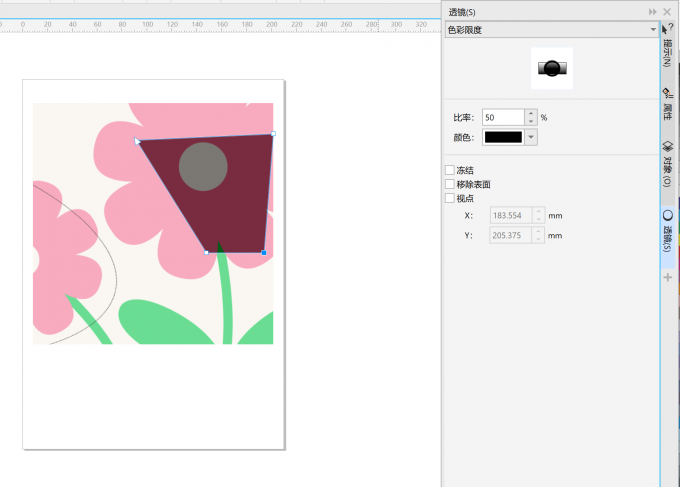
Task: Expand the 颜色 color picker dropdown arrow
Action: tap(531, 137)
